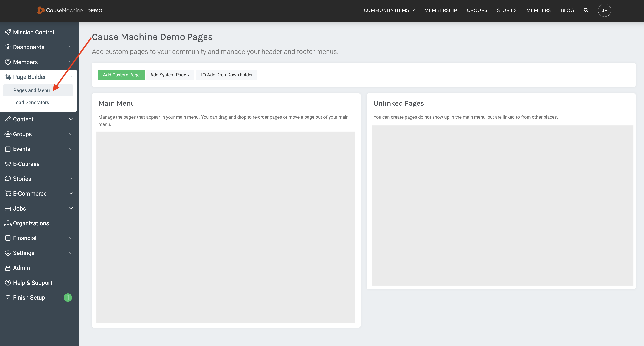Click the E-Courses graduation cap icon
Image resolution: width=644 pixels, height=346 pixels.
[8, 164]
